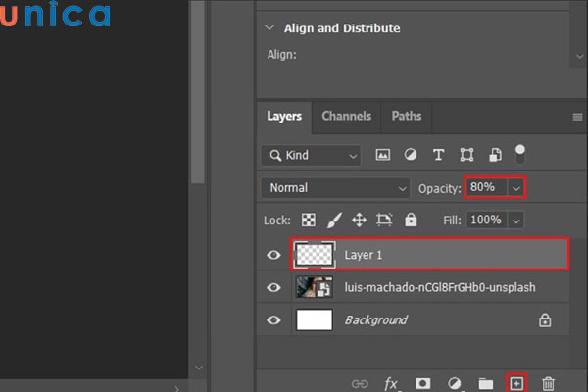This screenshot has width=588, height=392.
Task: Switch to the Paths tab
Action: click(406, 116)
